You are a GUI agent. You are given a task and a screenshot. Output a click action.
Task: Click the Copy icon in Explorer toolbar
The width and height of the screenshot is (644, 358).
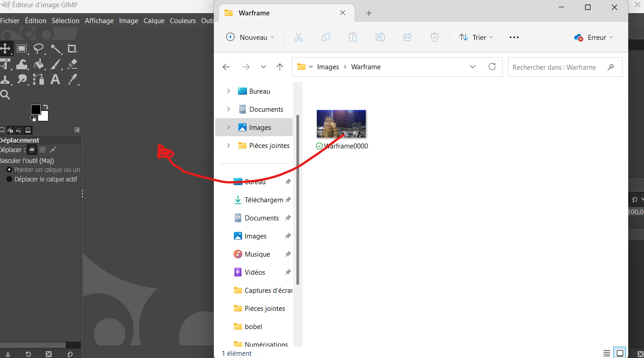point(325,38)
